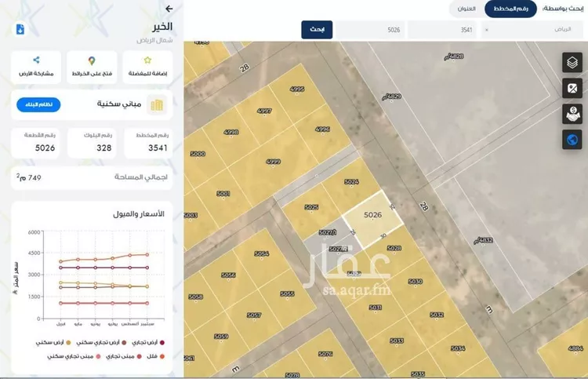Image resolution: width=588 pixels, height=379 pixels.
Task: Open the deals handshake icon on the map
Action: click(x=572, y=114)
